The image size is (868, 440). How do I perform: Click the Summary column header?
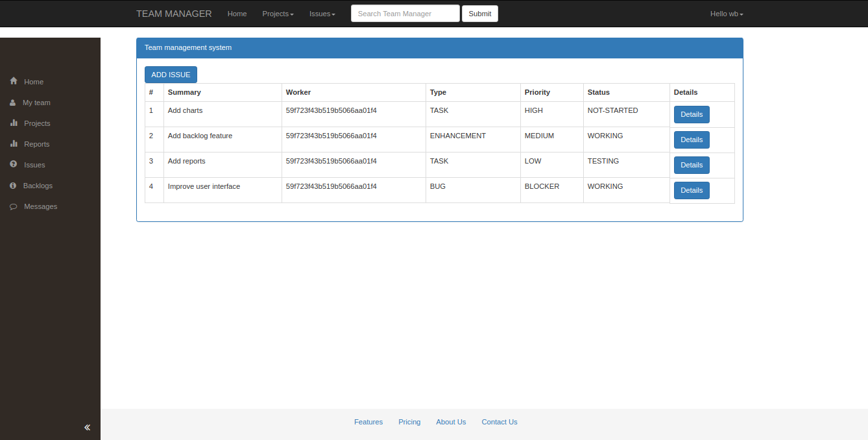click(223, 92)
